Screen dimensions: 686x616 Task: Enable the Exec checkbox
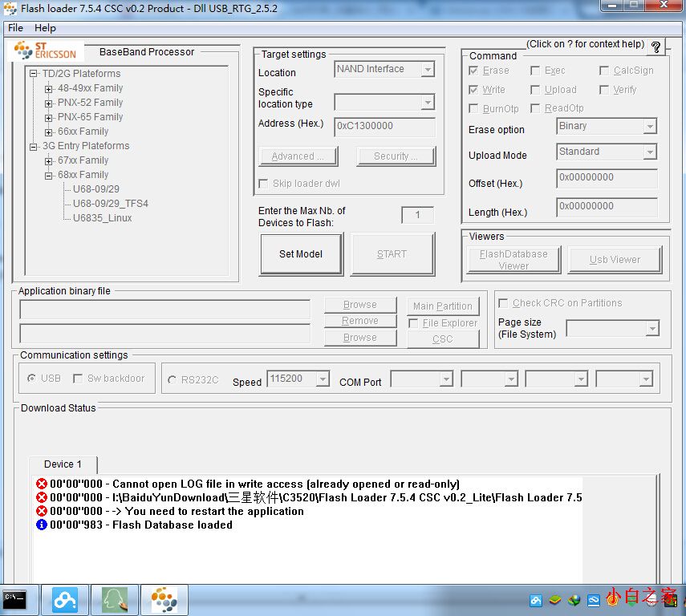pyautogui.click(x=534, y=71)
